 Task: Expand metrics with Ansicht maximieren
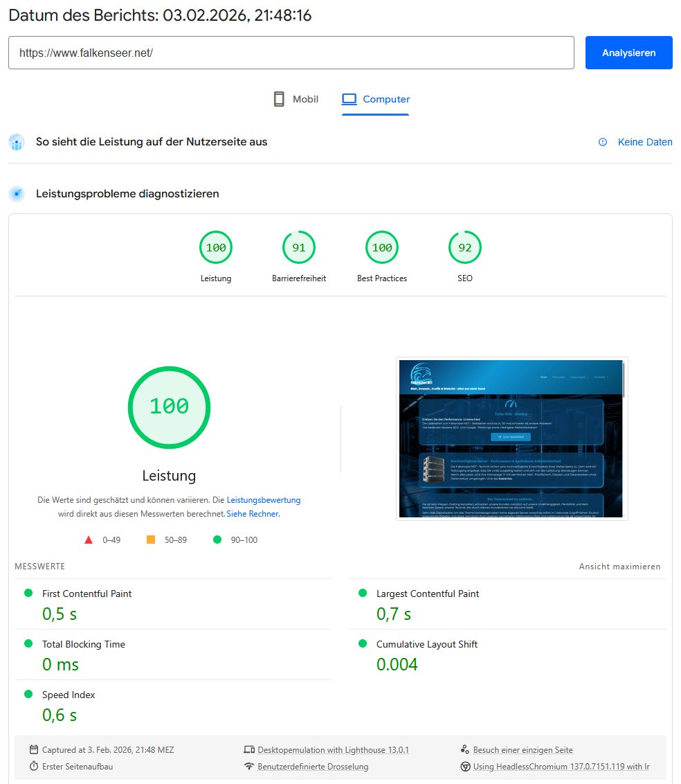click(x=619, y=567)
